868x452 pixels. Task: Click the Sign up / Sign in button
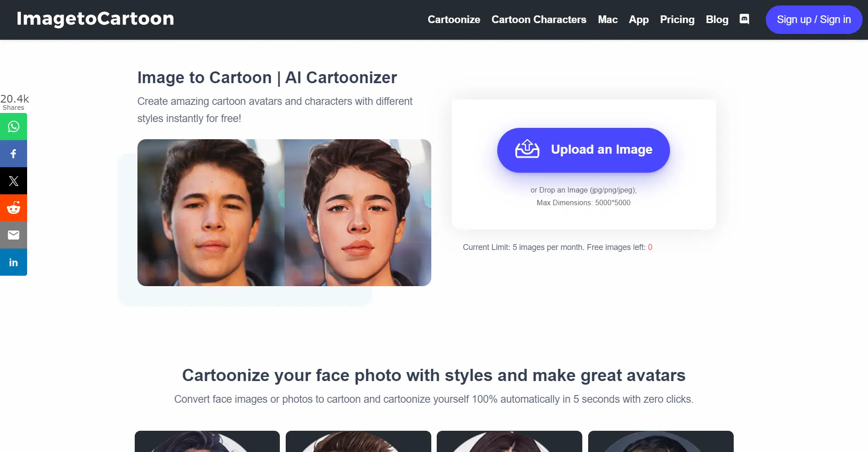point(813,19)
